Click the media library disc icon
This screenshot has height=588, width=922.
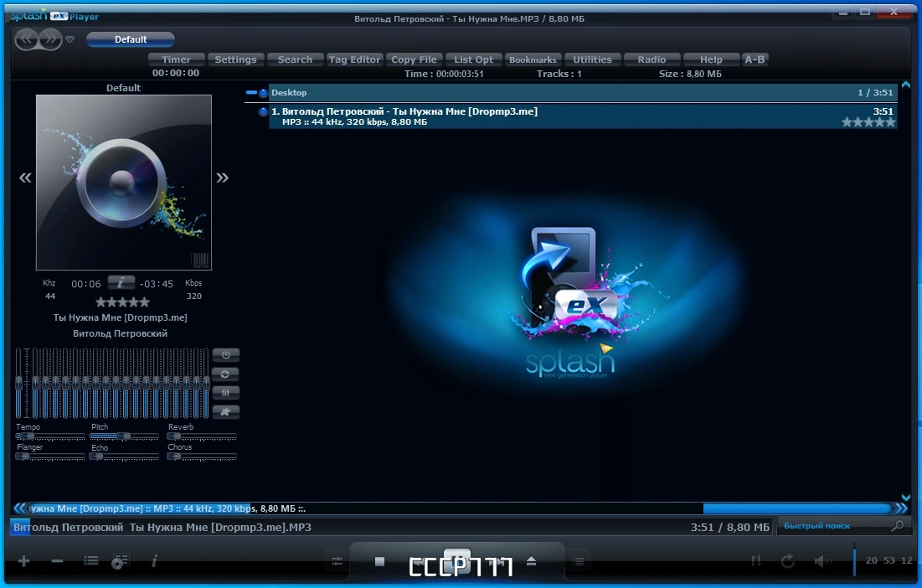click(120, 561)
